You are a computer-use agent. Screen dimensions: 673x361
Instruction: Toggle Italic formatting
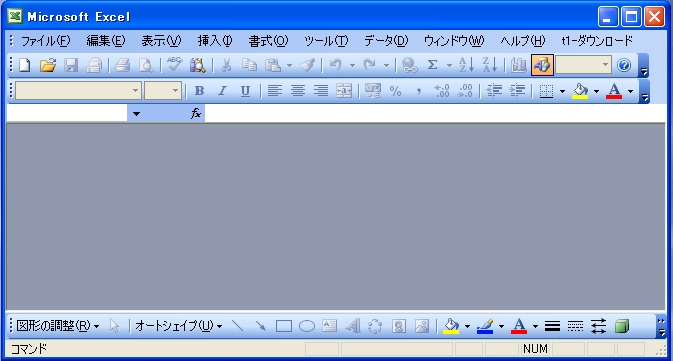[x=222, y=91]
